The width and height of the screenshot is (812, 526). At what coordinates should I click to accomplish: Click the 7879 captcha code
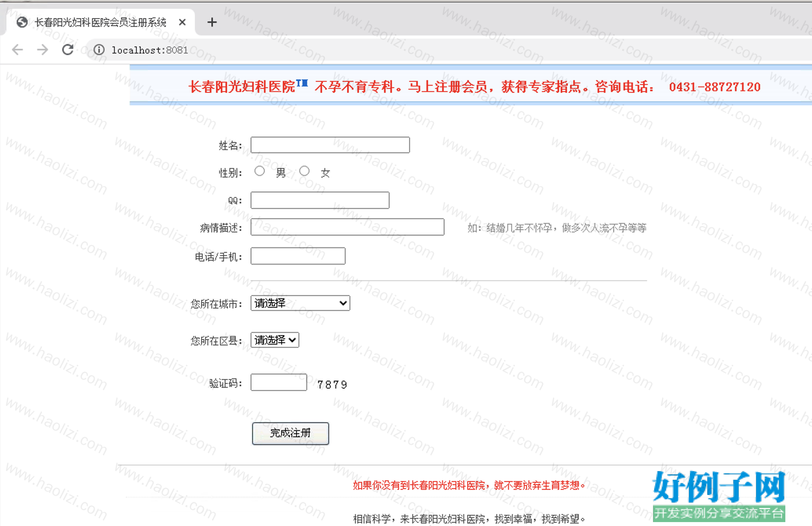332,385
